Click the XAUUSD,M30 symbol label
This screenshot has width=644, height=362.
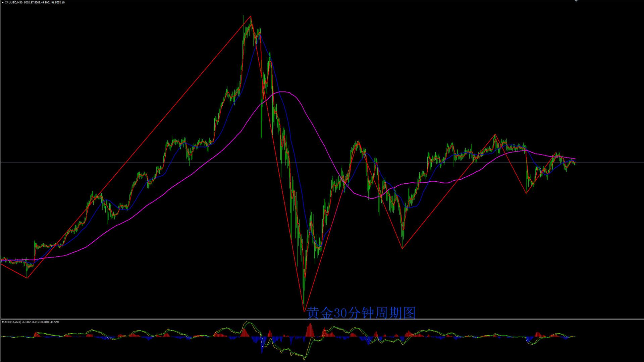(13, 2)
